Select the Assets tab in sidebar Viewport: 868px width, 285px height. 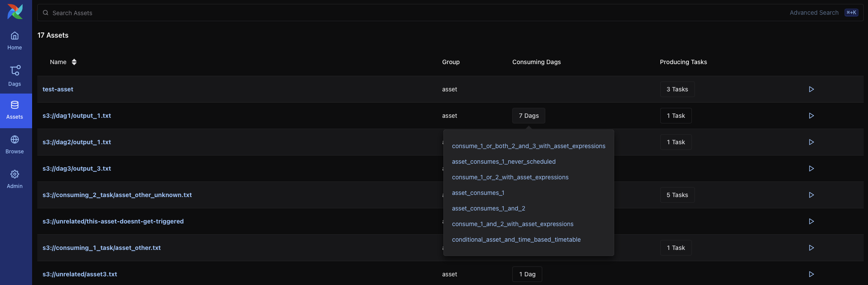pos(15,110)
